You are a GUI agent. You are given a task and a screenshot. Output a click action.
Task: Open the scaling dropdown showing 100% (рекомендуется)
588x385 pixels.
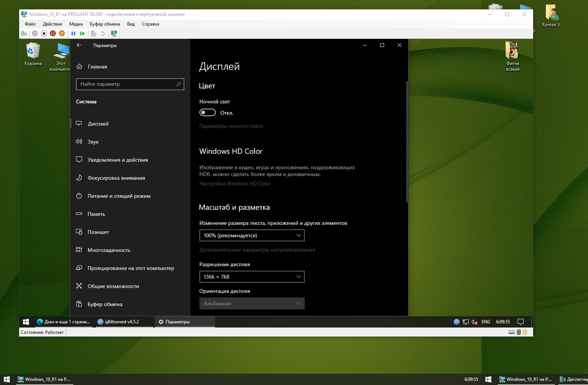[252, 235]
